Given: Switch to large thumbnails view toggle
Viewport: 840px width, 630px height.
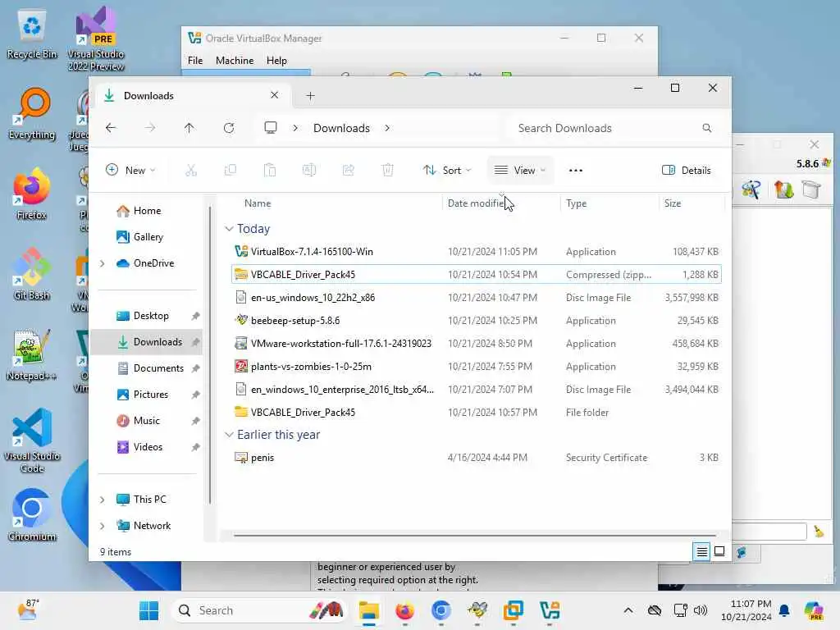Looking at the screenshot, I should [x=719, y=551].
